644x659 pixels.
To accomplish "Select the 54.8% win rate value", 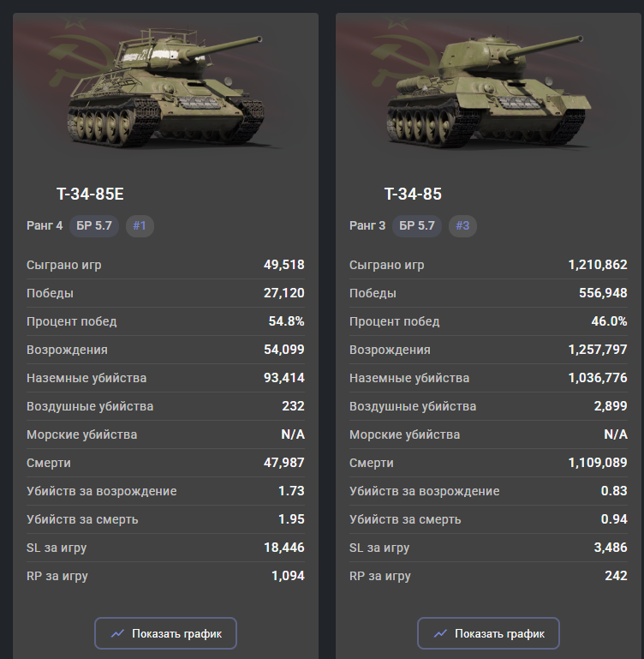I will pos(286,321).
